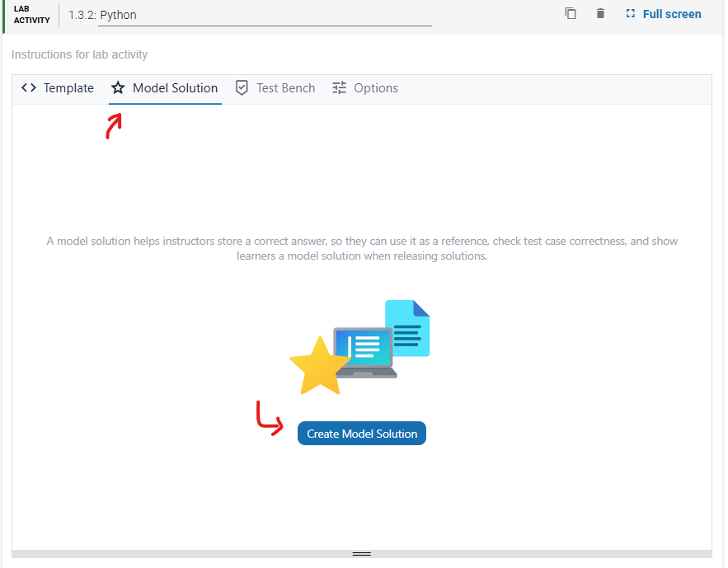Click the full screen brackets icon

pos(630,13)
